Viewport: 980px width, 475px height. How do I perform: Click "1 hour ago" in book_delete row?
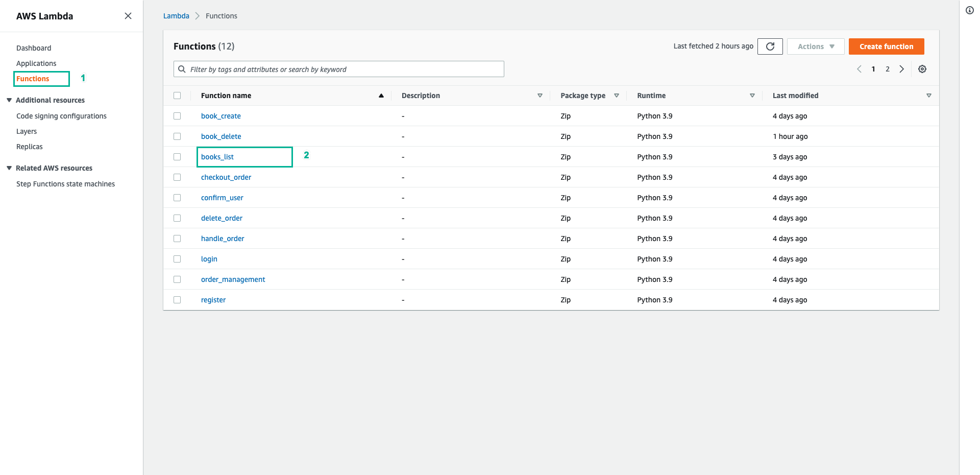coord(790,136)
